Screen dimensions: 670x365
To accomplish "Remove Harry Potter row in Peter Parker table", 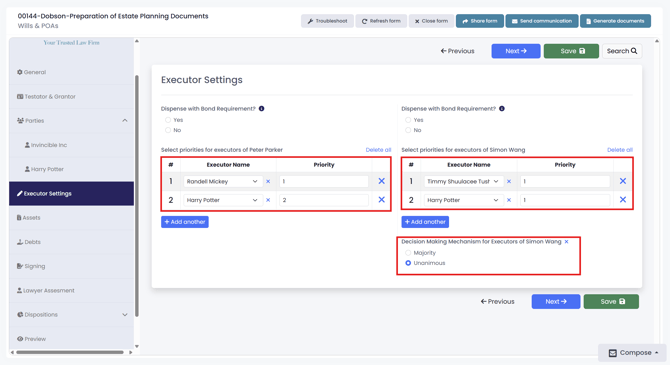I will coord(382,200).
